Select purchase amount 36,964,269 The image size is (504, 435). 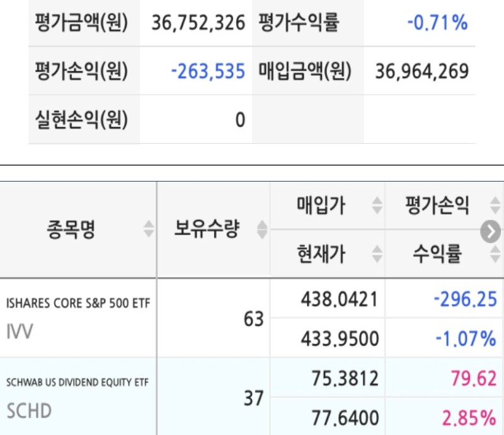422,71
